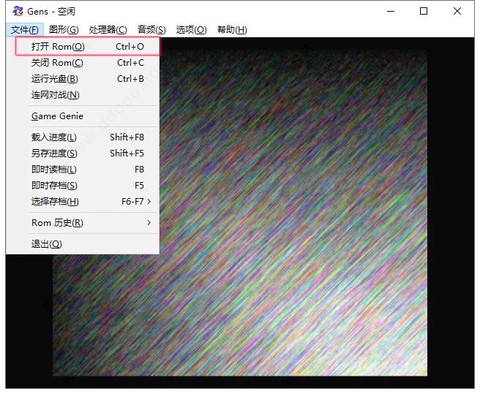Open the 帮助(H) menu

232,30
